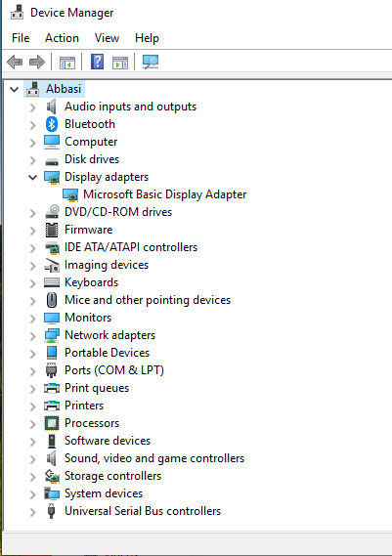Expand the Disk drives chevron

33,160
